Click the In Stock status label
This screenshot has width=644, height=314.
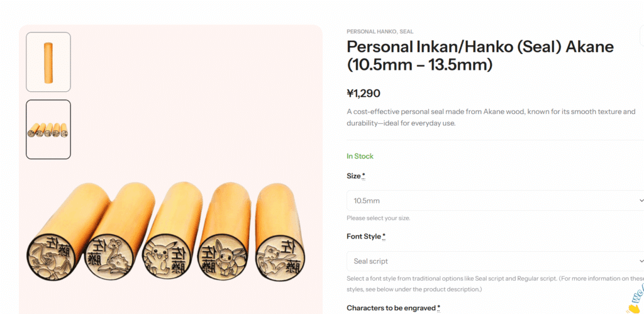pos(360,156)
